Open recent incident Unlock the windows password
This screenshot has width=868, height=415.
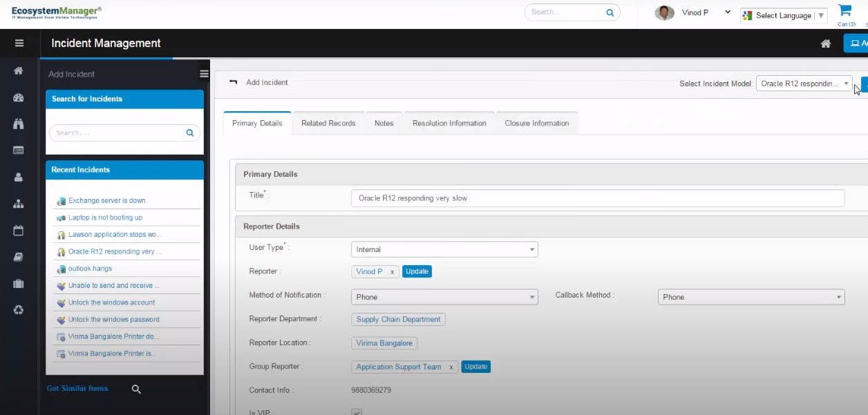point(113,320)
